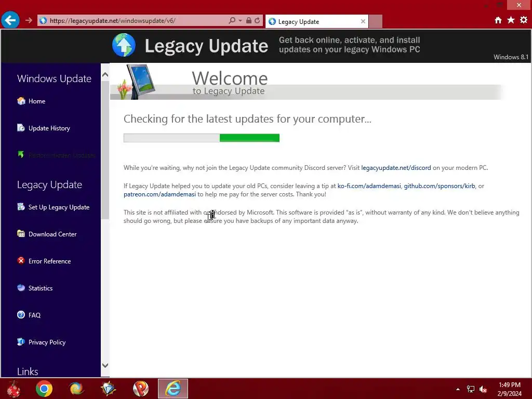Open the red P taskbar app

pos(140,389)
